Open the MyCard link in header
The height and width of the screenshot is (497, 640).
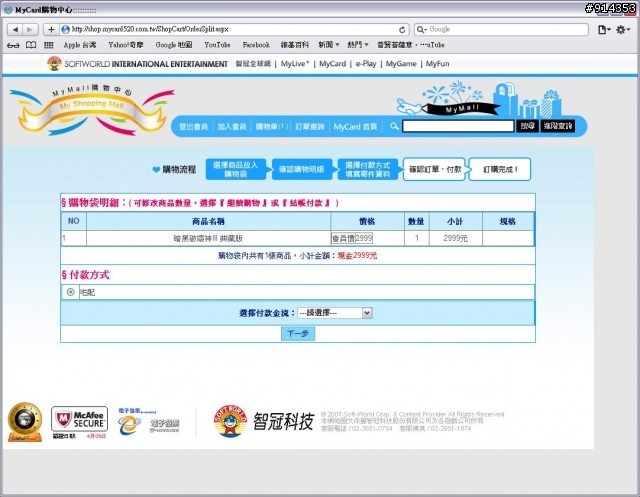332,64
